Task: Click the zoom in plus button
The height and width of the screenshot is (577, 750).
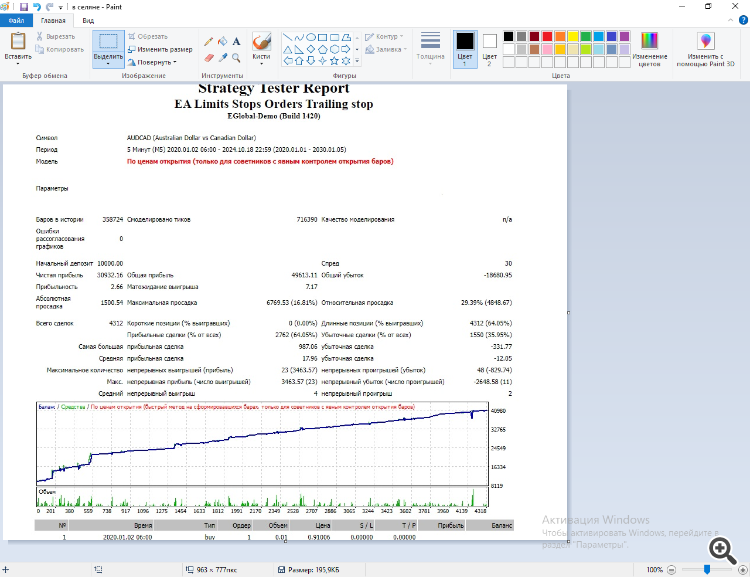Action: tap(743, 570)
